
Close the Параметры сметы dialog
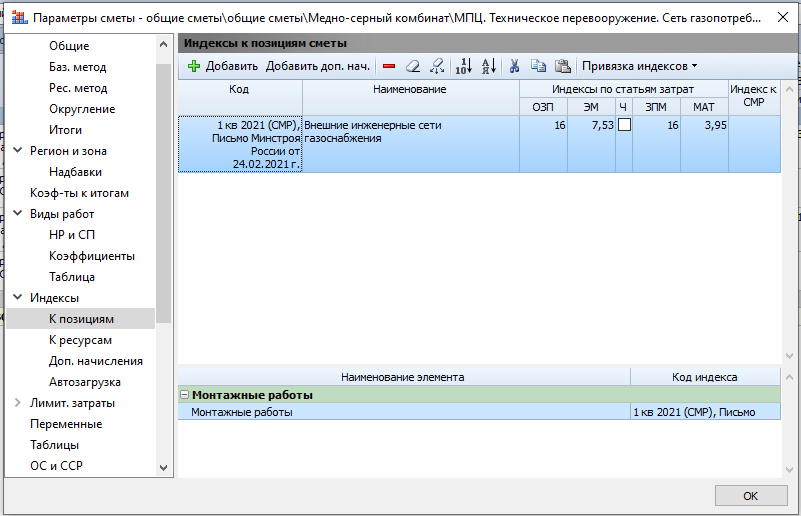pos(782,17)
